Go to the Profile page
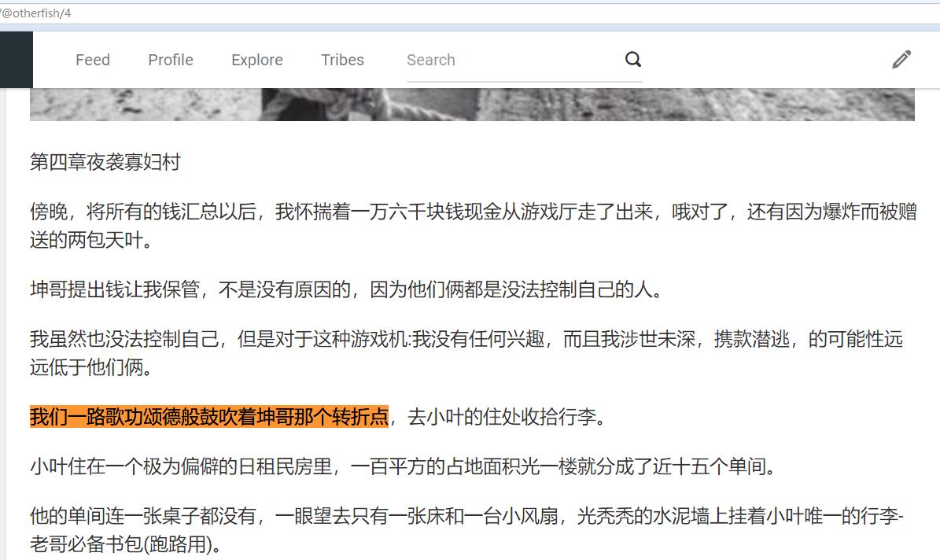Image resolution: width=940 pixels, height=560 pixels. tap(171, 60)
